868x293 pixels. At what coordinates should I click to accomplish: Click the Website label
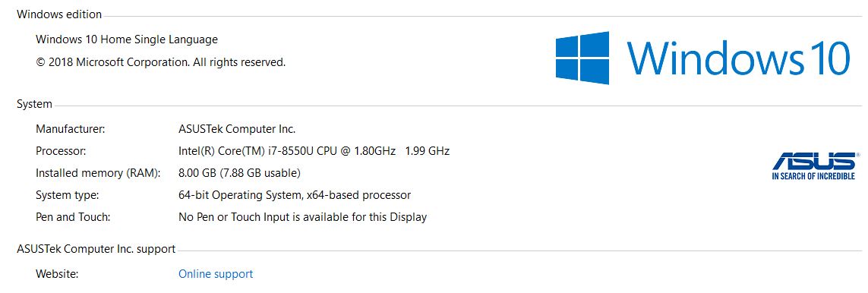click(x=57, y=274)
